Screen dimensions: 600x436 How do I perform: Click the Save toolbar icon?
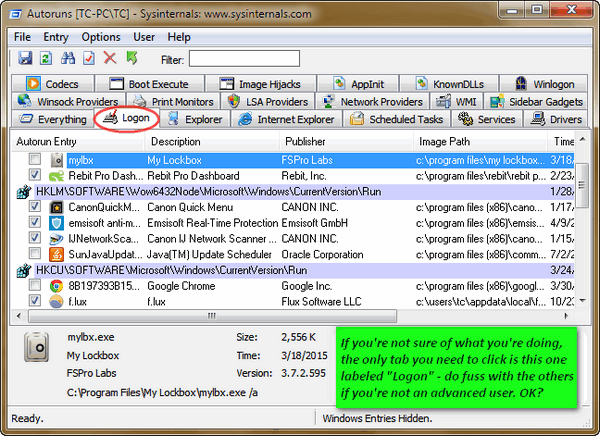(x=25, y=58)
